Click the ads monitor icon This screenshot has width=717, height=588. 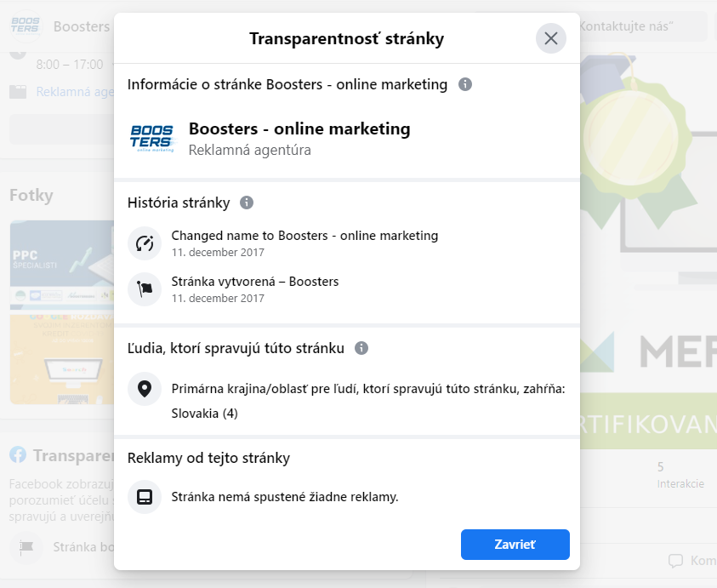tap(145, 497)
